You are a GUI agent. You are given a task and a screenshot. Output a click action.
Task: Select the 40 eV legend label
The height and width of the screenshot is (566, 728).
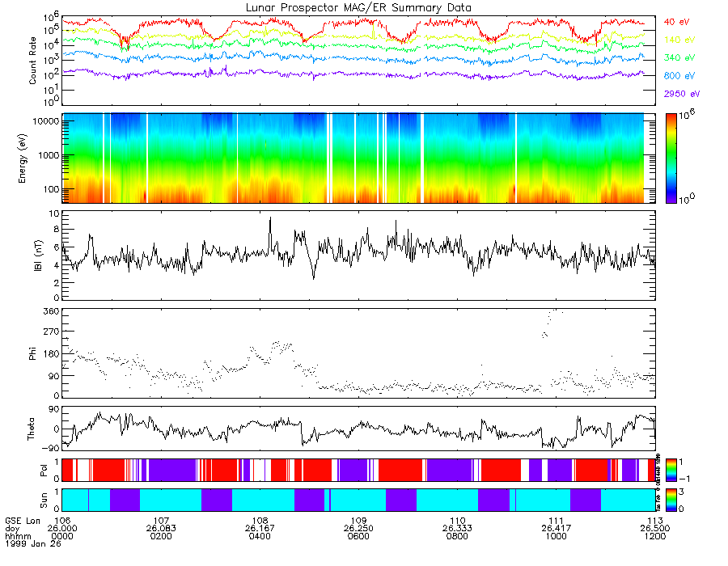point(676,22)
